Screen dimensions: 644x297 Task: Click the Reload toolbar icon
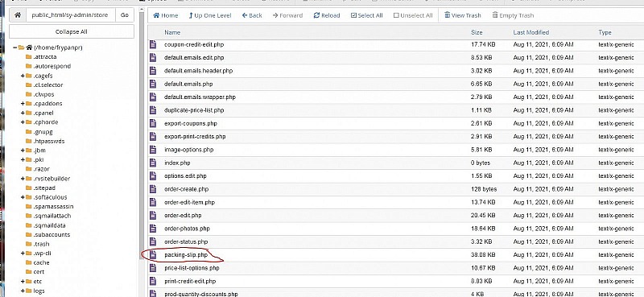click(x=327, y=15)
